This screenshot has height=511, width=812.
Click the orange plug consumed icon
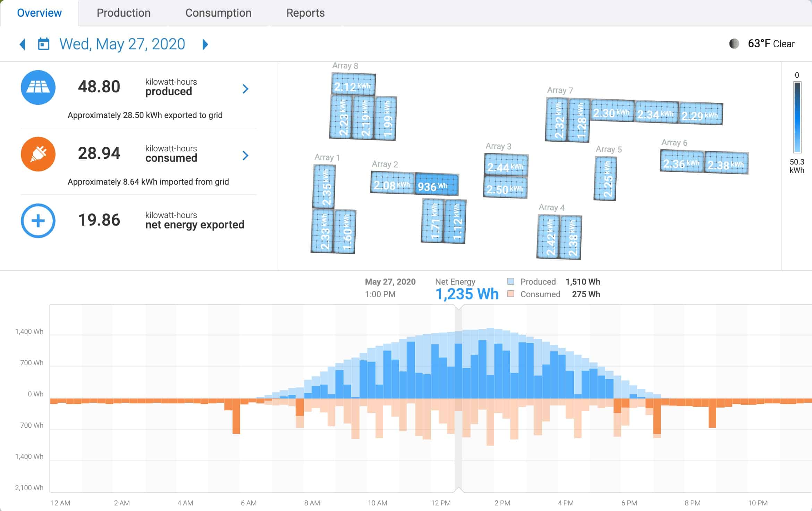coord(38,154)
